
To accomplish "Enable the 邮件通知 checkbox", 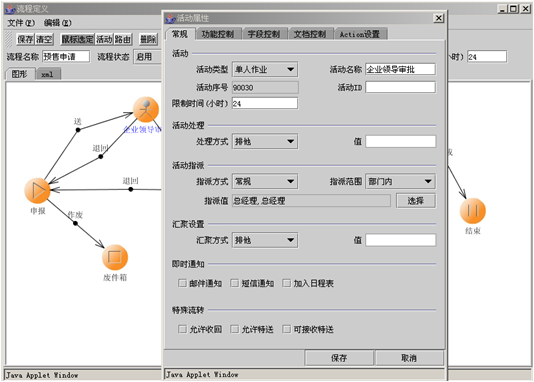I will pyautogui.click(x=183, y=283).
